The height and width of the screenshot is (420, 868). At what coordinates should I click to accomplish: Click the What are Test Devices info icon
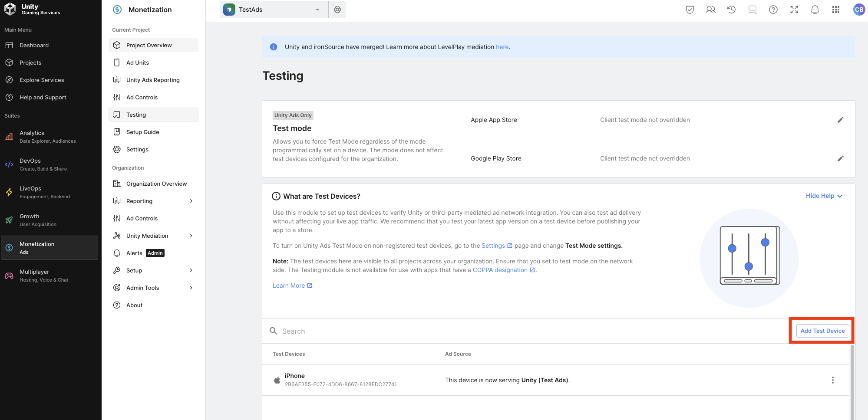[276, 196]
